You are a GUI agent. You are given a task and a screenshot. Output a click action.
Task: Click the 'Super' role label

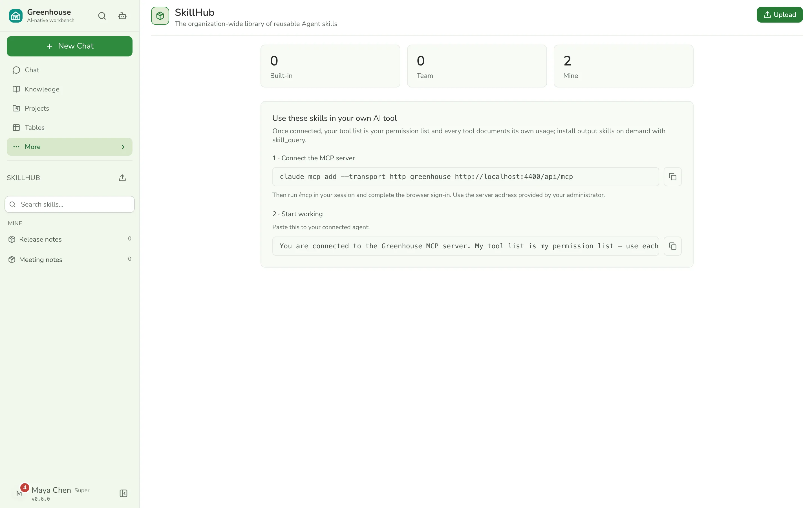[82, 491]
